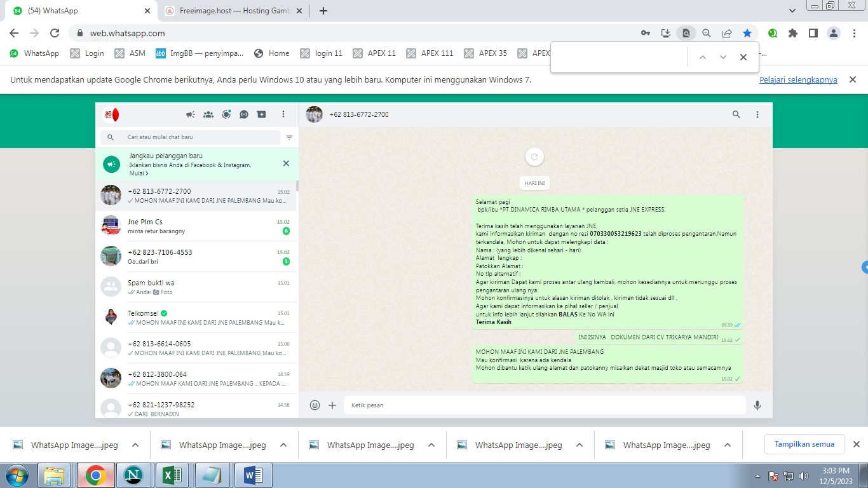Start a new chat with plus icon
This screenshot has height=488, width=868.
click(x=262, y=114)
